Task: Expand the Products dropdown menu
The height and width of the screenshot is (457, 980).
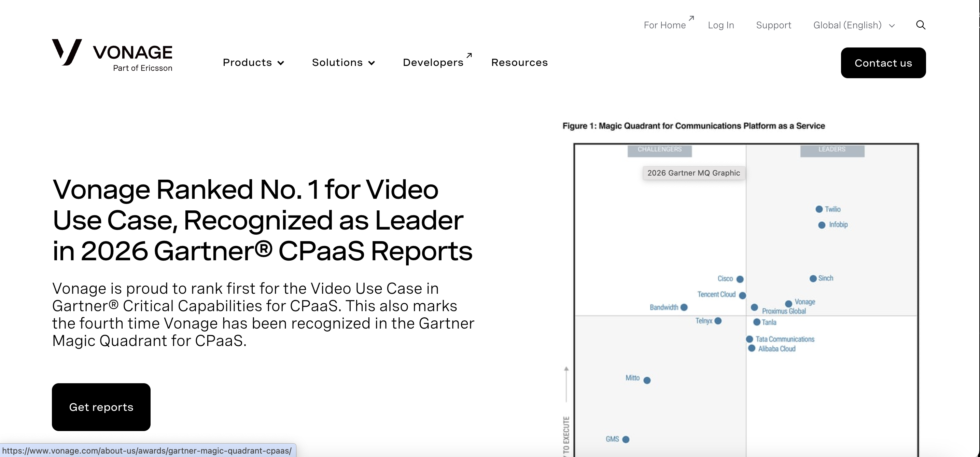Action: click(253, 63)
